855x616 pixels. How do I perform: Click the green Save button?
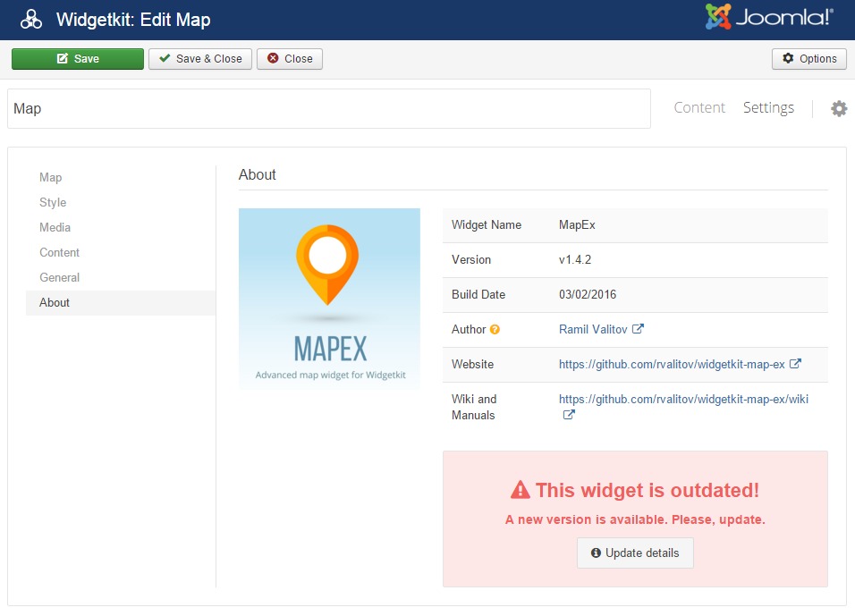(x=78, y=59)
